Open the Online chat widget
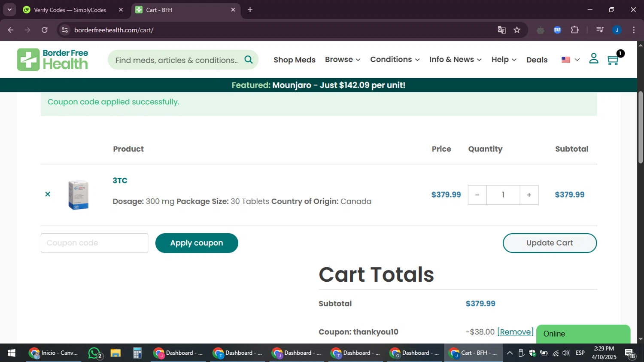This screenshot has height=362, width=644. pos(583,334)
